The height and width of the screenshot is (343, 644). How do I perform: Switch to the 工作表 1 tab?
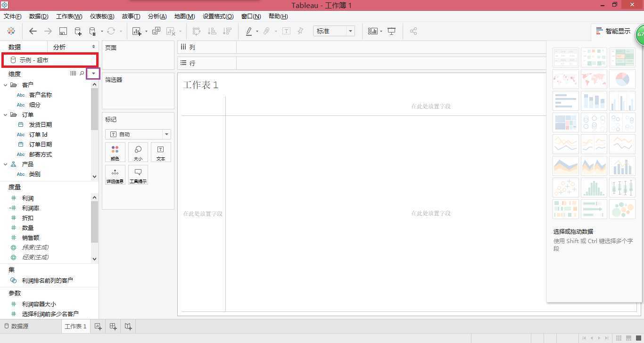coord(75,326)
